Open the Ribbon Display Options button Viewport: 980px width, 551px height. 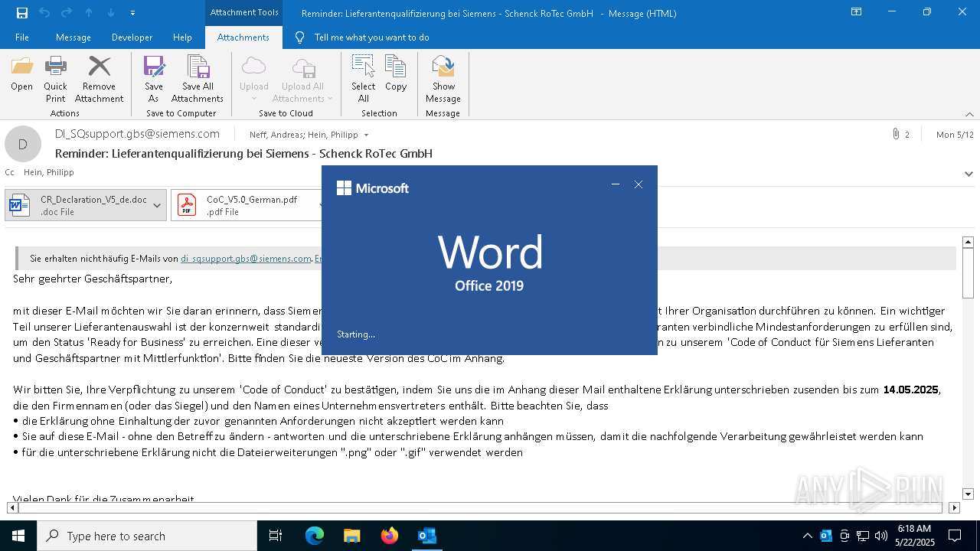(857, 12)
